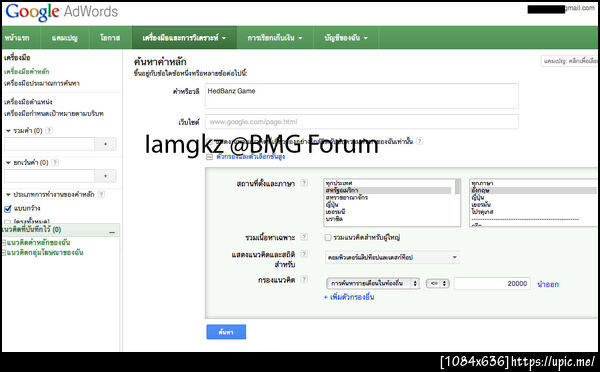Screen dimensions: 600x372
Task: Click campaign selector box at top right
Action: click(569, 61)
